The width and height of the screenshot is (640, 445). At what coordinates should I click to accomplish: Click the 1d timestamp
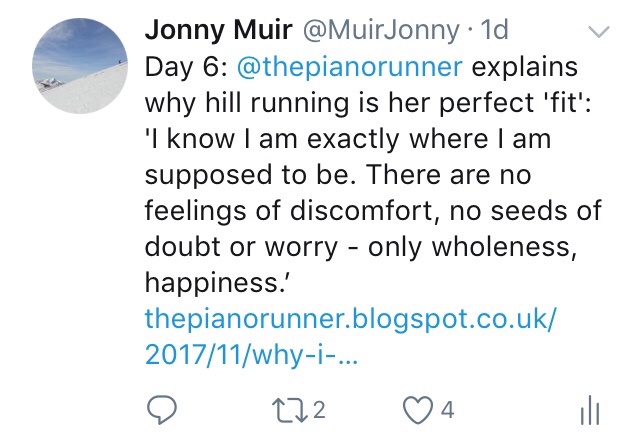pos(494,32)
